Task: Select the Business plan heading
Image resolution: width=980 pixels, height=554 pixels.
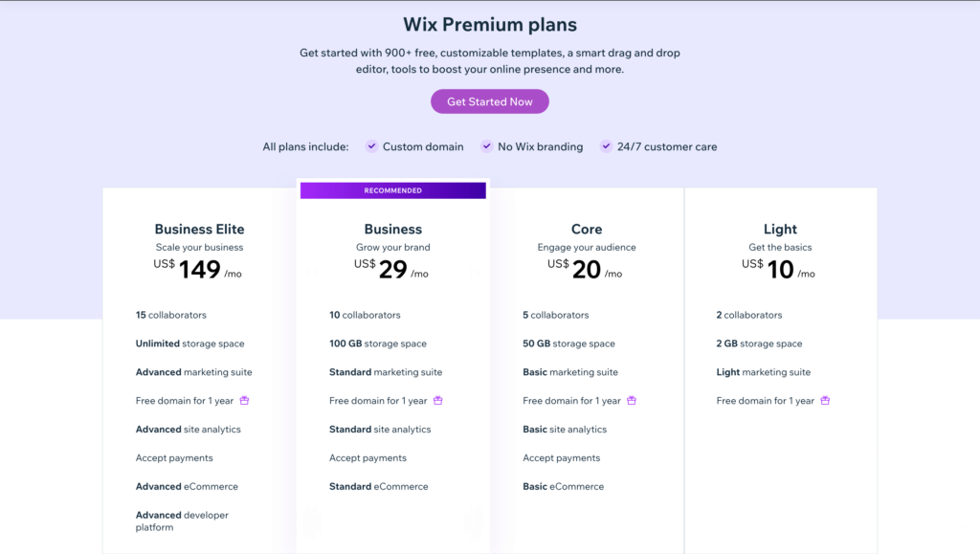Action: [x=393, y=230]
